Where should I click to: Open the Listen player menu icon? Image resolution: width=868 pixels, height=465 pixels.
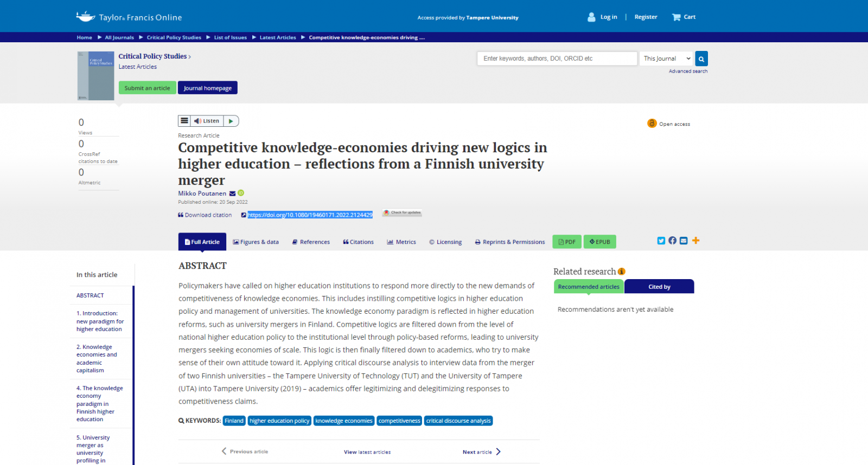(x=184, y=121)
